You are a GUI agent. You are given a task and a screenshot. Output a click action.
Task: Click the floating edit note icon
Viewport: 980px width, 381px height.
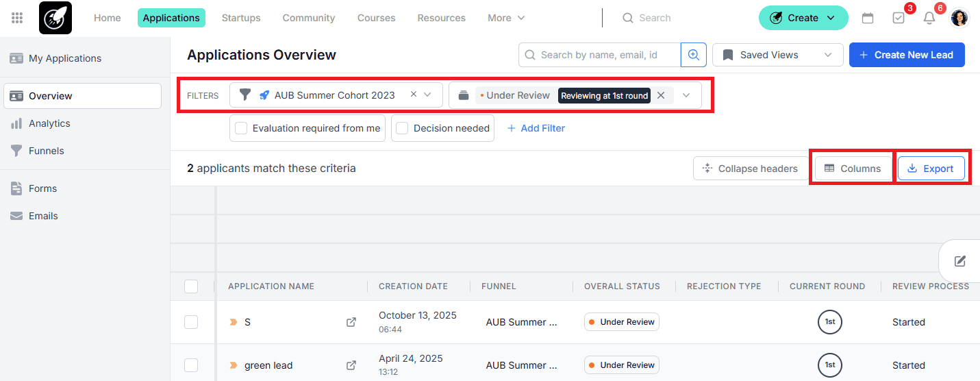(x=960, y=261)
